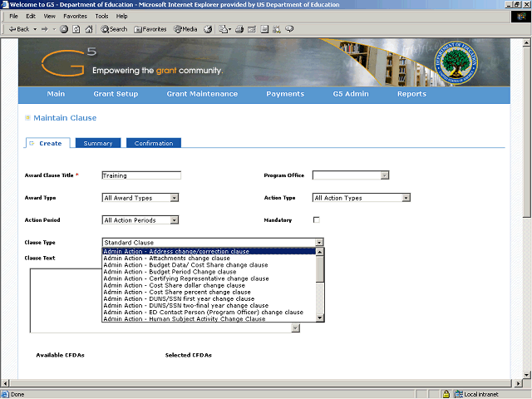Open Grant Maintenance navigation link

[x=202, y=94]
